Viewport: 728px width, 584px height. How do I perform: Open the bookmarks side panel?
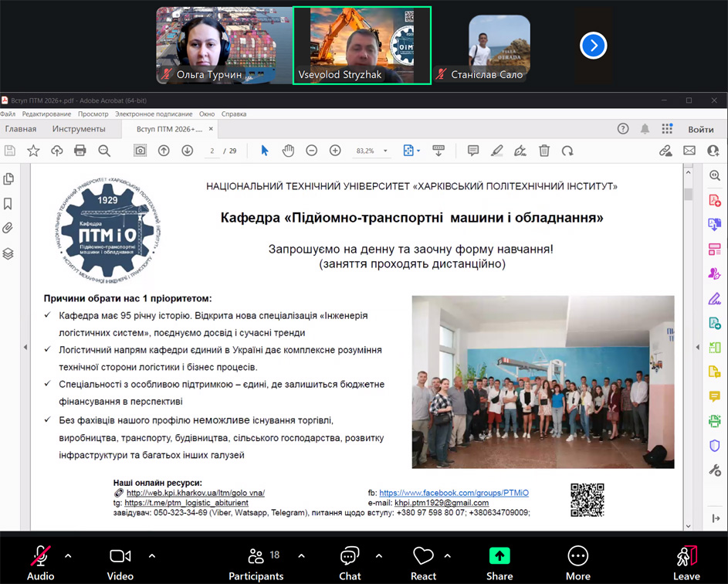tap(8, 204)
